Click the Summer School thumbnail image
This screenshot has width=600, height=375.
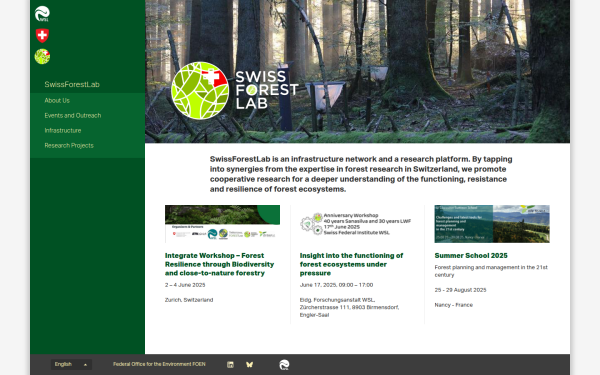(x=492, y=224)
